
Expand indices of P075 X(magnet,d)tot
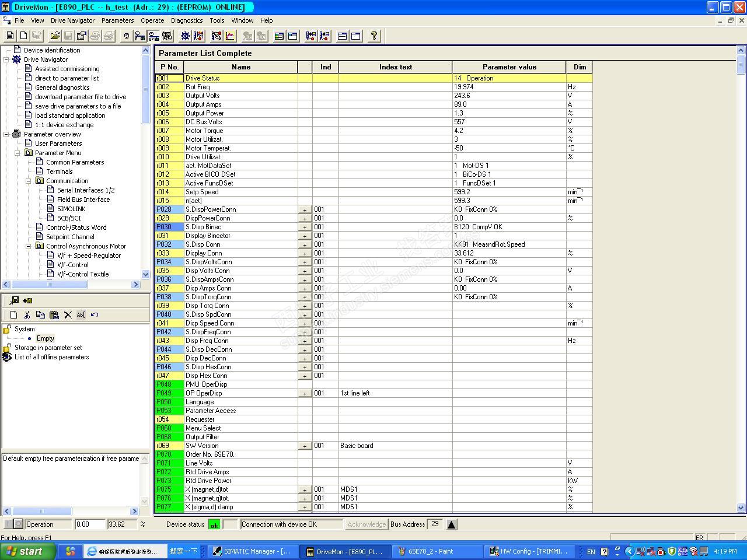tap(305, 489)
